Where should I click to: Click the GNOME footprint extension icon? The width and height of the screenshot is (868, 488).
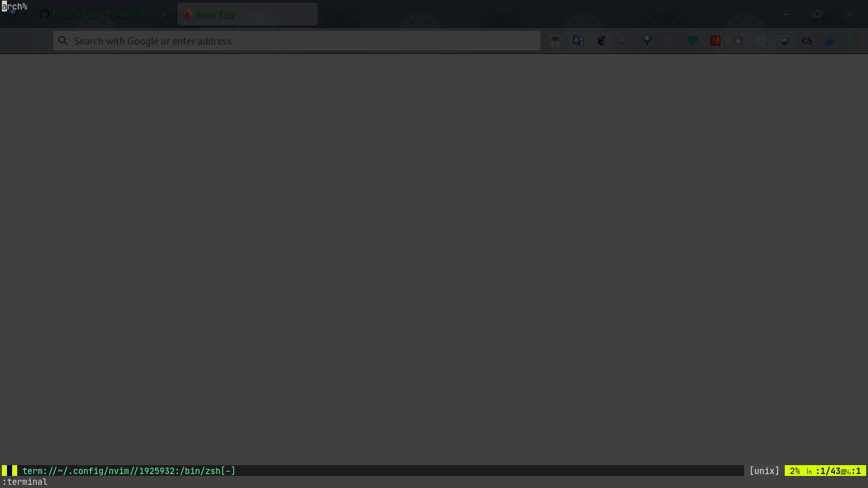(600, 41)
